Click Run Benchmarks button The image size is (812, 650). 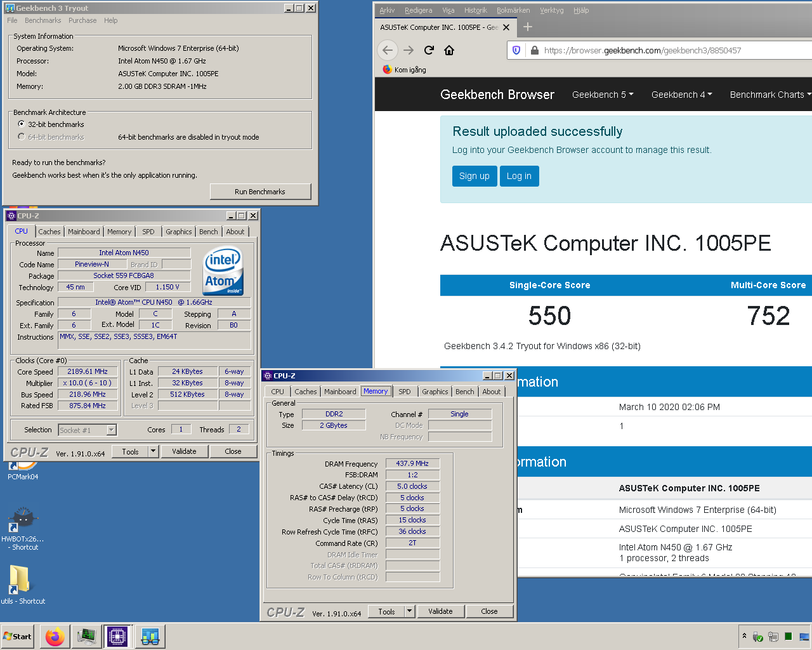(x=260, y=192)
